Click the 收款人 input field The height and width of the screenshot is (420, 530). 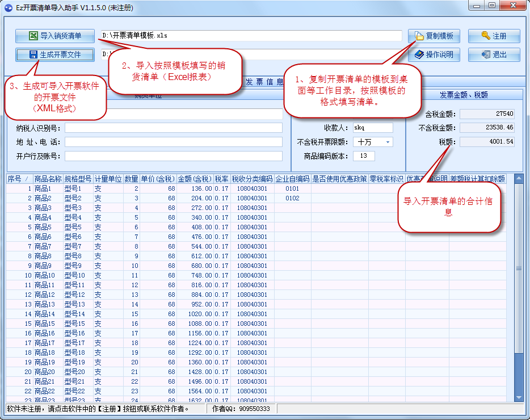click(x=372, y=128)
